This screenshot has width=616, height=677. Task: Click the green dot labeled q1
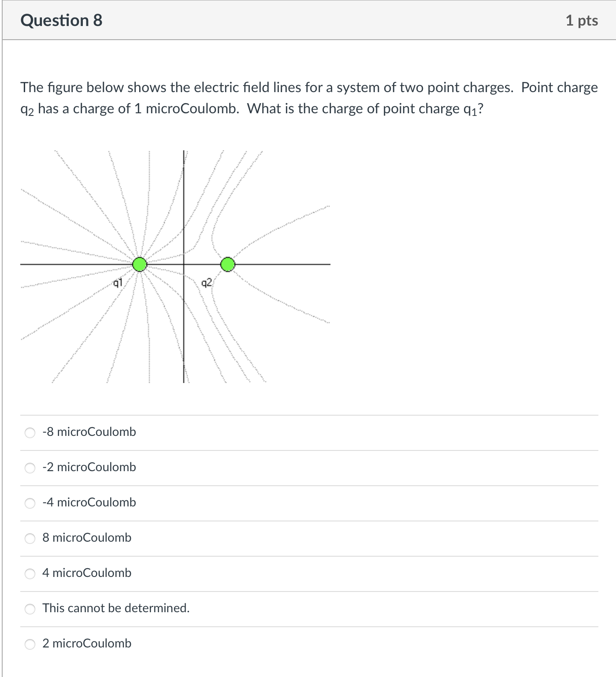pos(140,264)
